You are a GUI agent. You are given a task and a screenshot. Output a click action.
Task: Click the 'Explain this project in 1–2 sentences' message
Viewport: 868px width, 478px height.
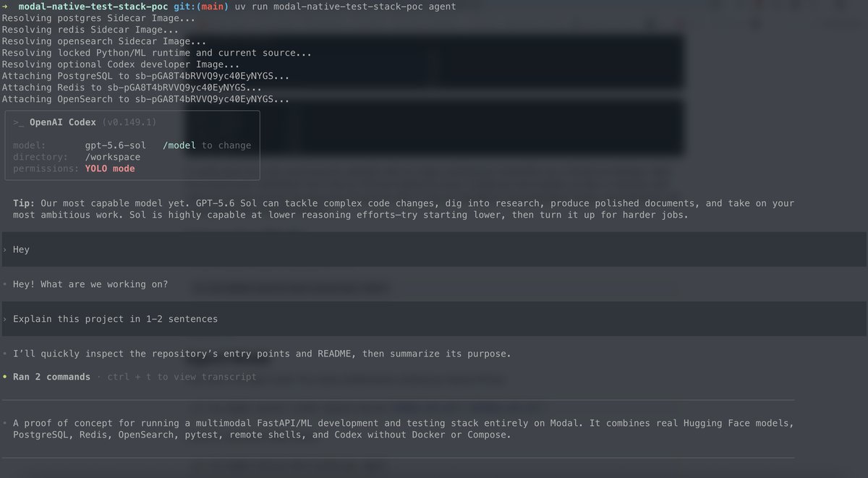(433, 319)
